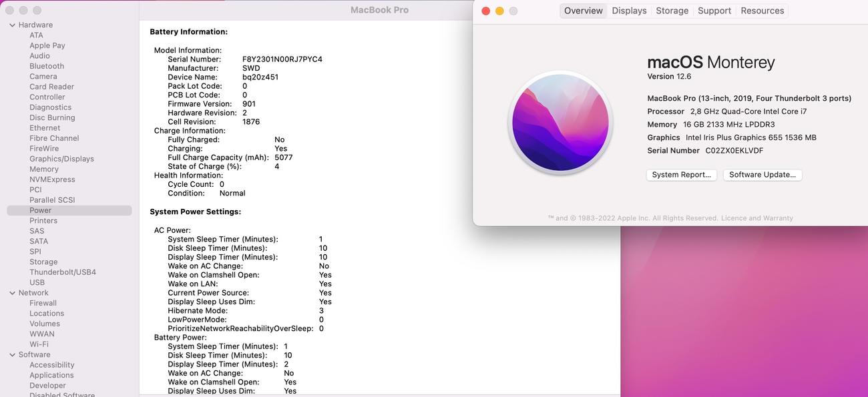
Task: Click the Version 12.6 text
Action: coord(669,77)
